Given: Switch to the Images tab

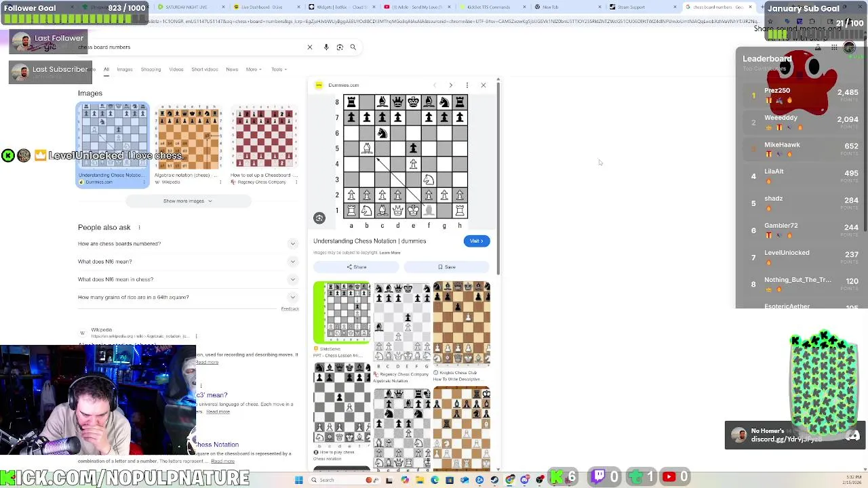Looking at the screenshot, I should coord(125,69).
